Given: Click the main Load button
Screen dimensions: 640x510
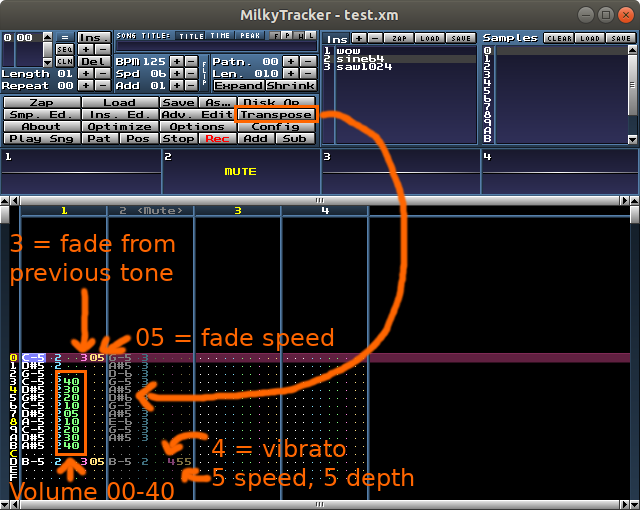Looking at the screenshot, I should point(120,102).
